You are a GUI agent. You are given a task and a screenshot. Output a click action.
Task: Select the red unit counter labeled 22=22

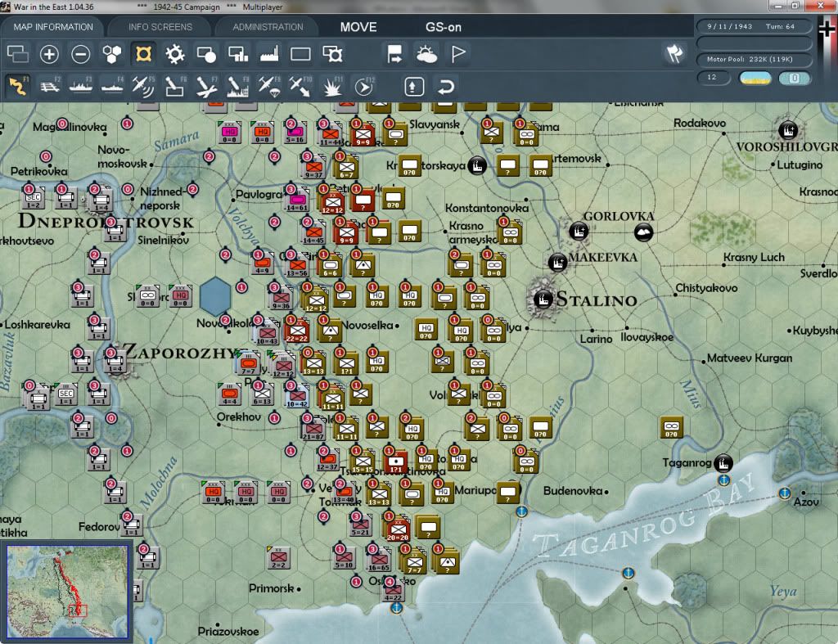[297, 331]
